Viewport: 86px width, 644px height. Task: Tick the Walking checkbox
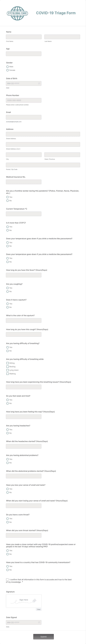7,374
